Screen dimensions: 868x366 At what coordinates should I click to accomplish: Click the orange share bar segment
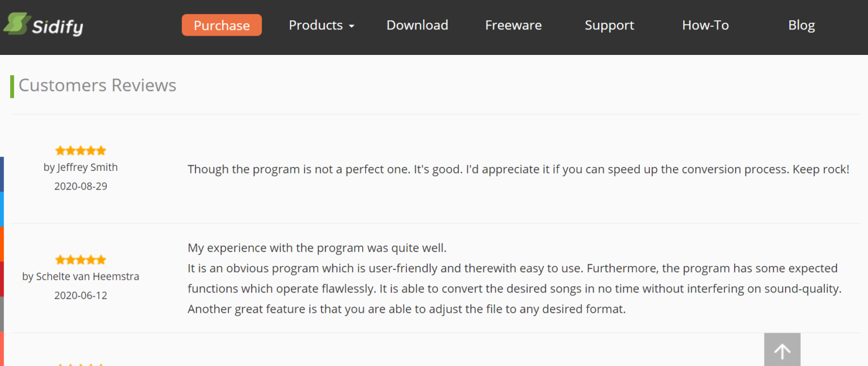[2, 244]
